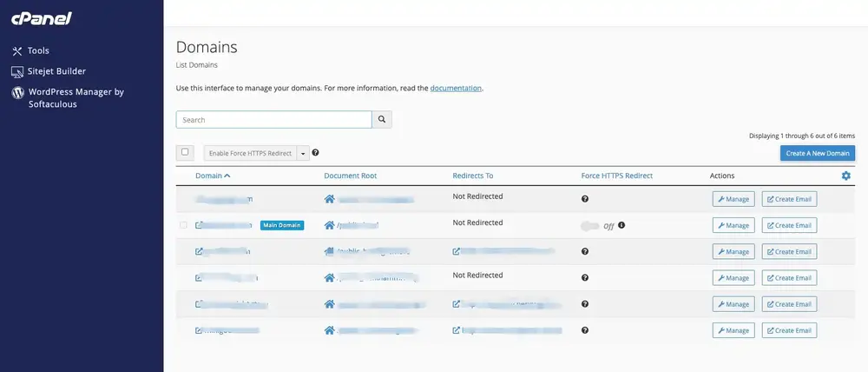Image resolution: width=868 pixels, height=372 pixels.
Task: Open the cPanel logo home link
Action: [x=42, y=19]
